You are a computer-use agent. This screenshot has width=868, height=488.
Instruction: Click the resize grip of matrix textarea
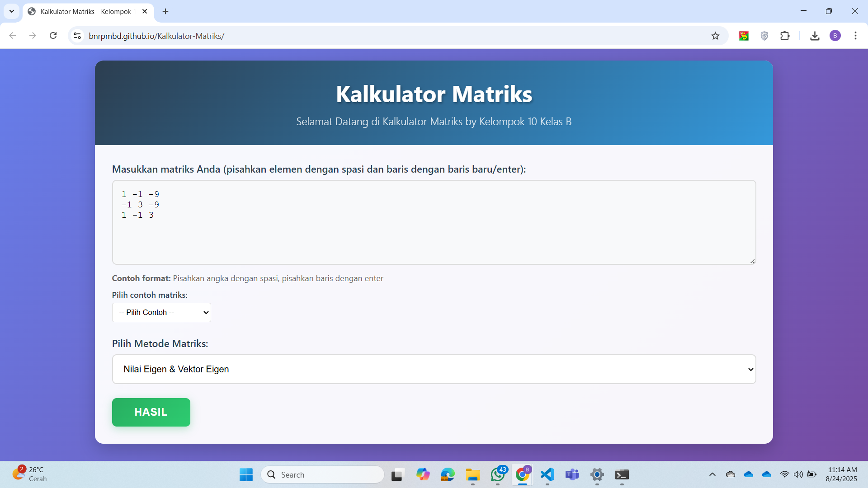[752, 261]
